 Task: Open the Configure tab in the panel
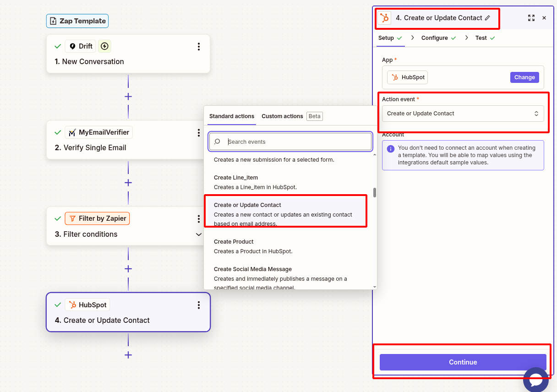tap(434, 38)
